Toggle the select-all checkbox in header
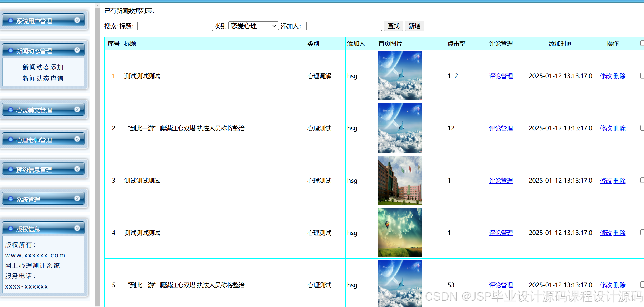Screen dimensions: 644x307 [642, 43]
